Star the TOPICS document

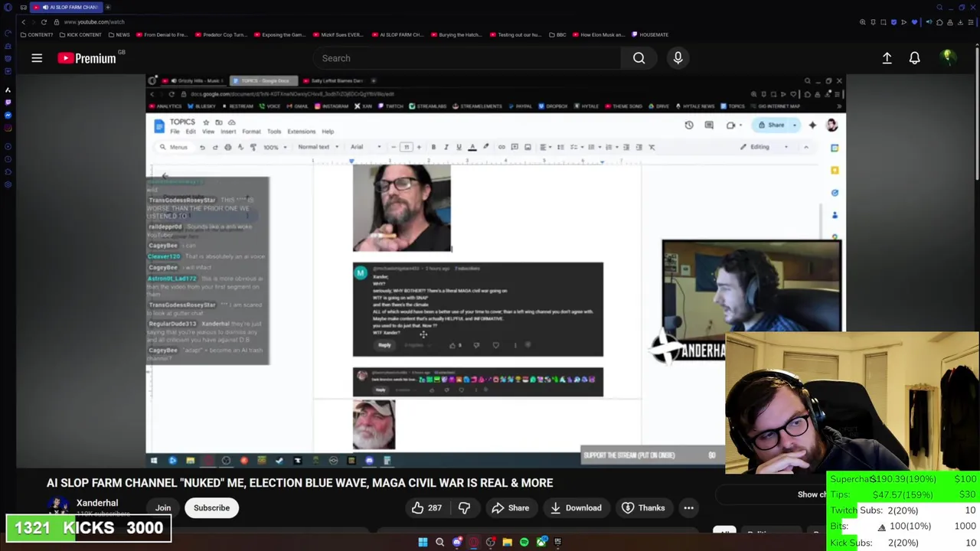(x=206, y=122)
